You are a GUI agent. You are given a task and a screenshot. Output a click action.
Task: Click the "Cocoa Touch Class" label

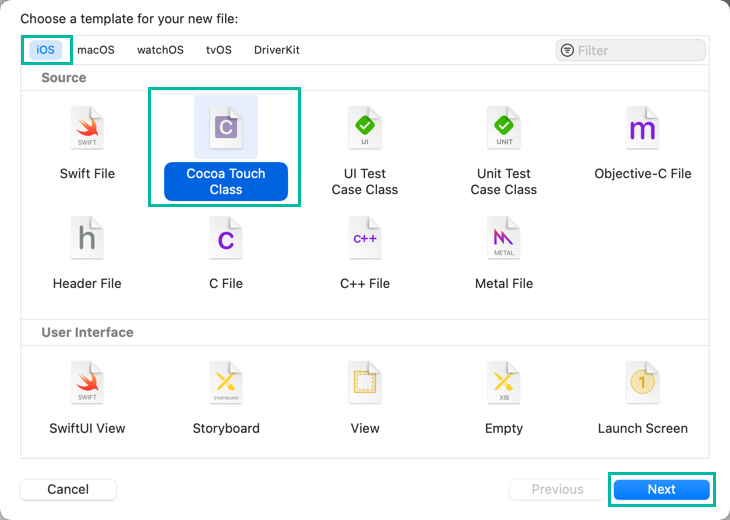pyautogui.click(x=226, y=182)
